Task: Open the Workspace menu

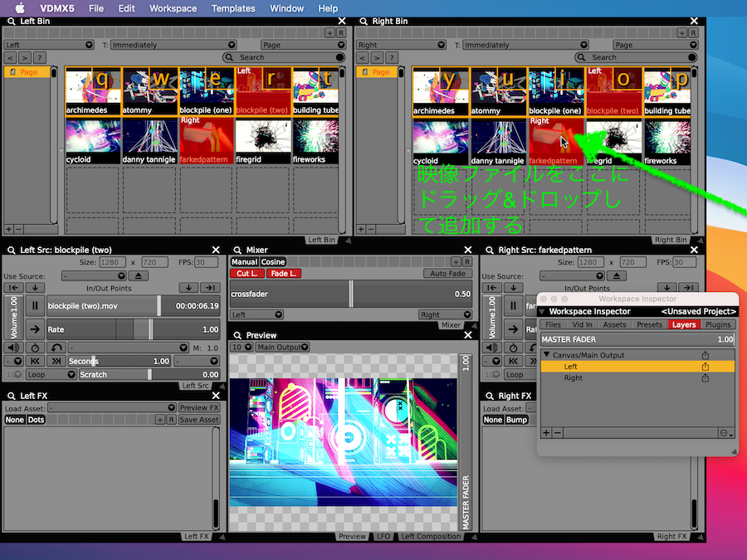Action: click(173, 8)
